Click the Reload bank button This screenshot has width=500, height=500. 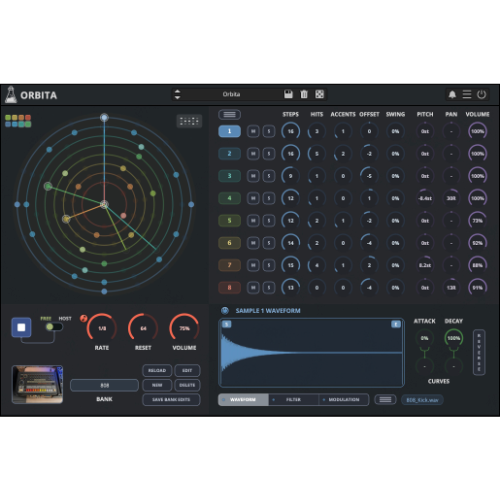[157, 371]
